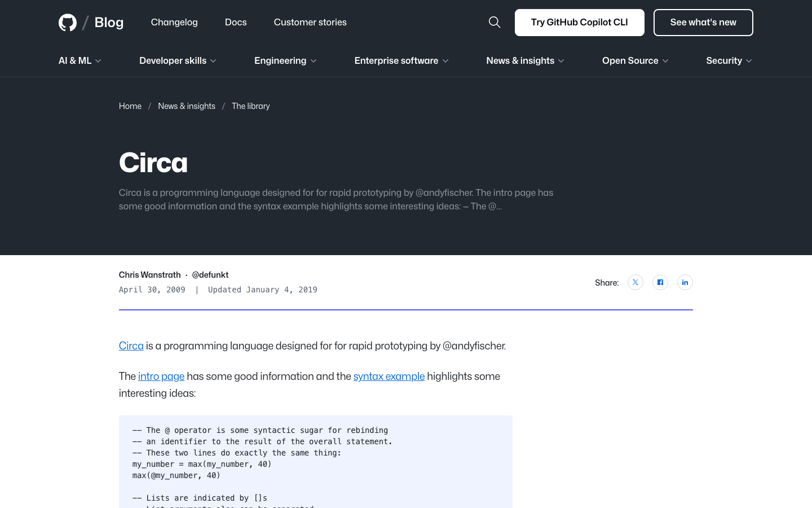
Task: Go to Home breadcrumb
Action: (130, 106)
